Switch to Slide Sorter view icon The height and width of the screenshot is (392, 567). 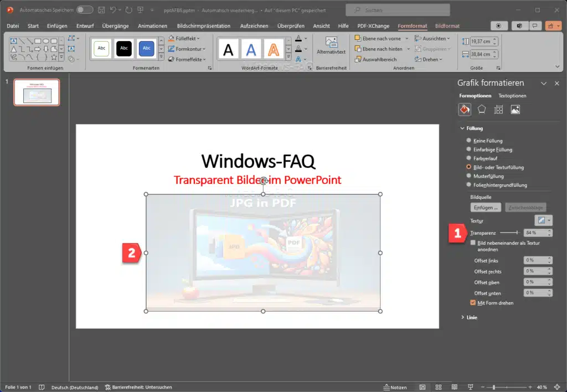point(439,388)
